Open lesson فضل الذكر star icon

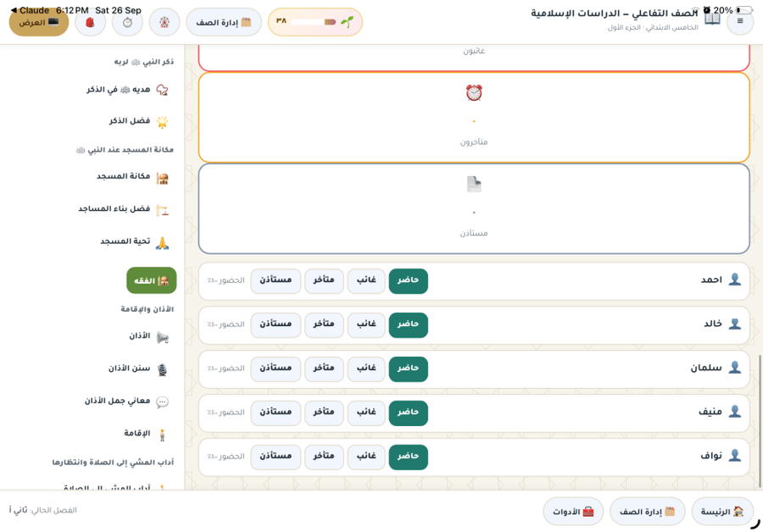[162, 122]
